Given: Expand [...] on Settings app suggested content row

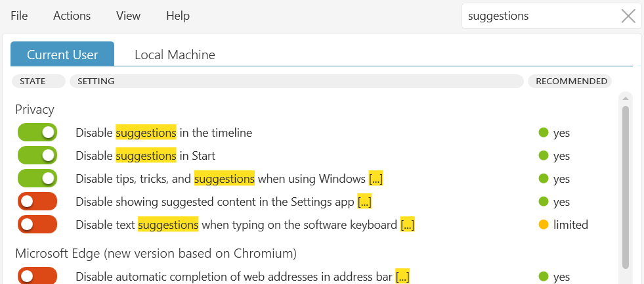Looking at the screenshot, I should [x=365, y=202].
